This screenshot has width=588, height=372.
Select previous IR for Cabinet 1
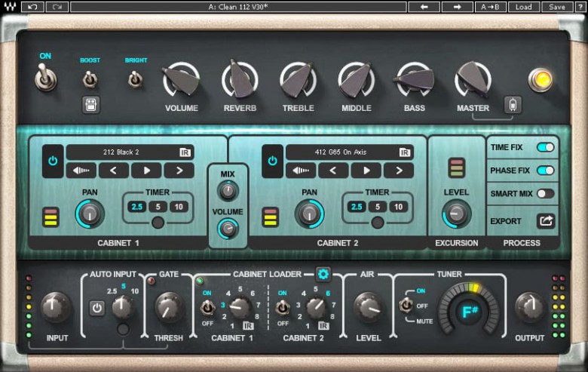pyautogui.click(x=114, y=171)
